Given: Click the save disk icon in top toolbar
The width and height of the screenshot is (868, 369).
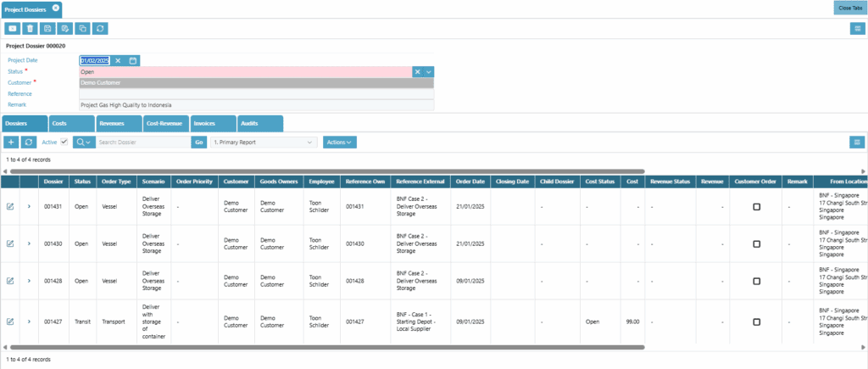Looking at the screenshot, I should point(48,29).
